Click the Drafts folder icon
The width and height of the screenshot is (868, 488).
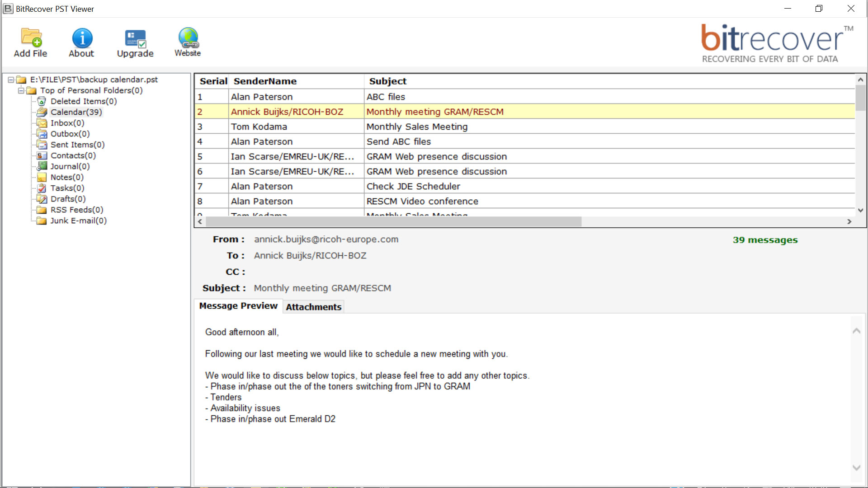click(x=42, y=199)
